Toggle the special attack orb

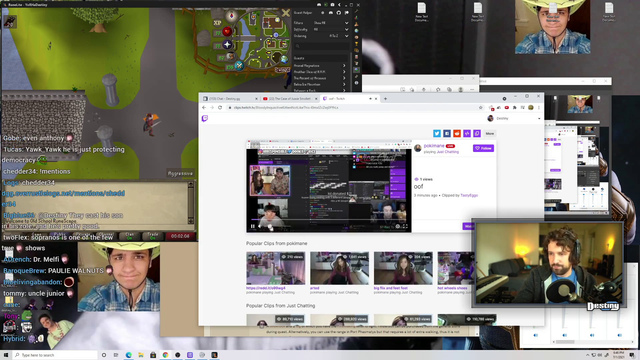(x=239, y=66)
